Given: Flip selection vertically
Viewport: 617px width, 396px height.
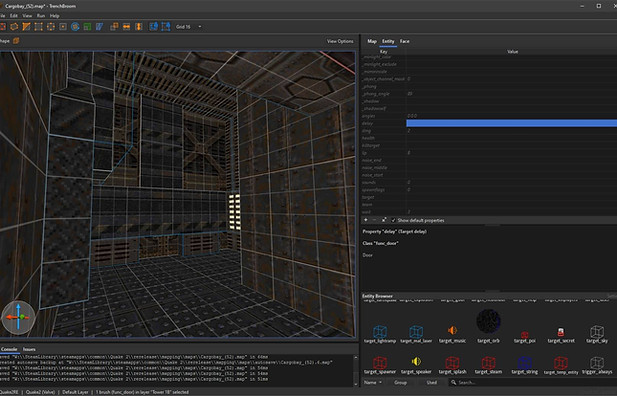Looking at the screenshot, I should pos(139,27).
